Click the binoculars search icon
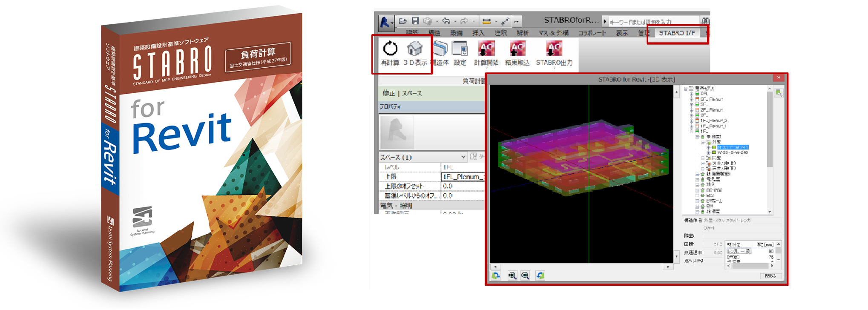868x310 pixels. (705, 21)
